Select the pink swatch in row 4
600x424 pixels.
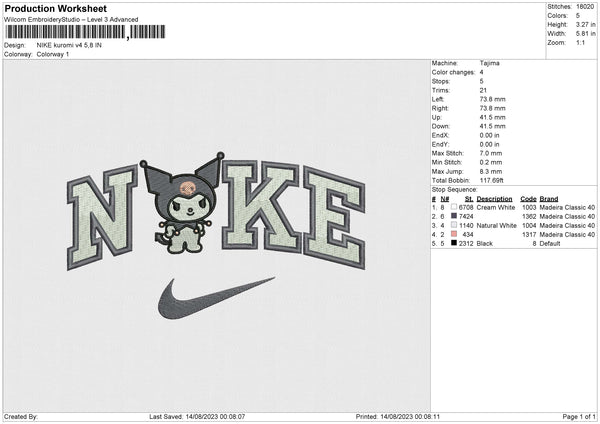point(454,234)
